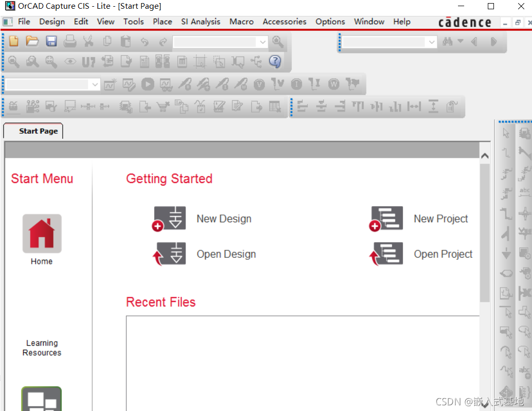Click the New Design link

point(224,219)
